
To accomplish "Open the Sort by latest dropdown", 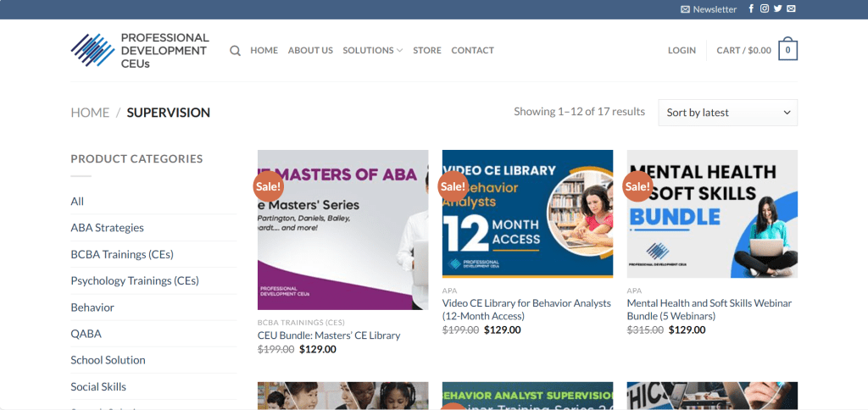I will tap(727, 113).
